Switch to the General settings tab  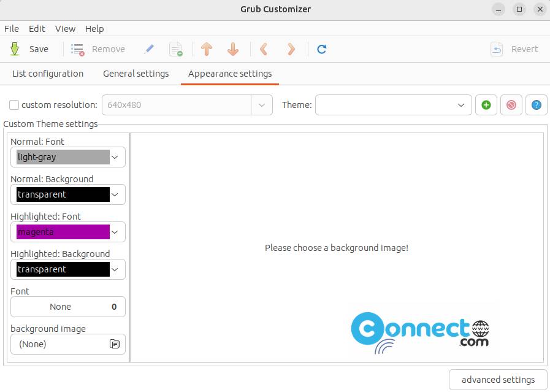136,74
